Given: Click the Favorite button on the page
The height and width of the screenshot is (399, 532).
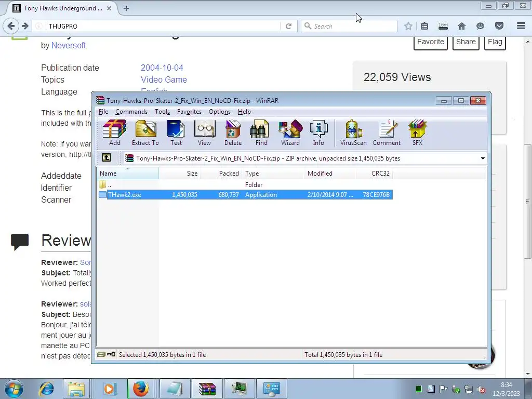Looking at the screenshot, I should pyautogui.click(x=431, y=43).
